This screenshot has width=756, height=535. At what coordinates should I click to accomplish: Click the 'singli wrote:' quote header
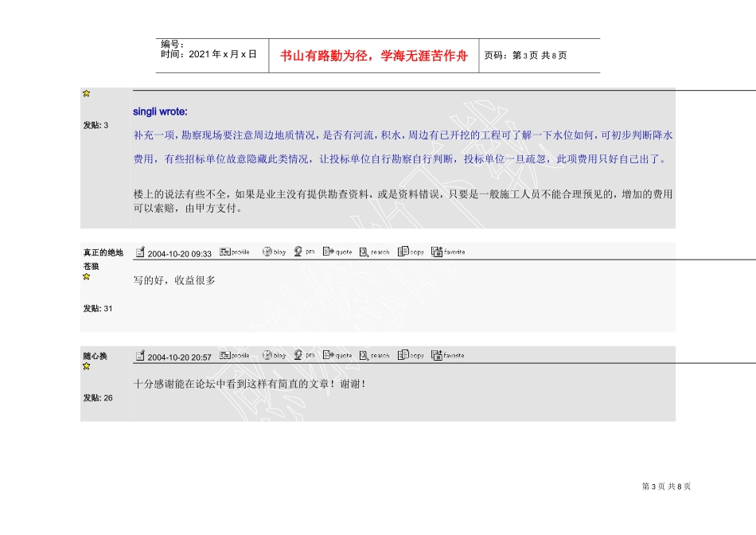point(160,111)
